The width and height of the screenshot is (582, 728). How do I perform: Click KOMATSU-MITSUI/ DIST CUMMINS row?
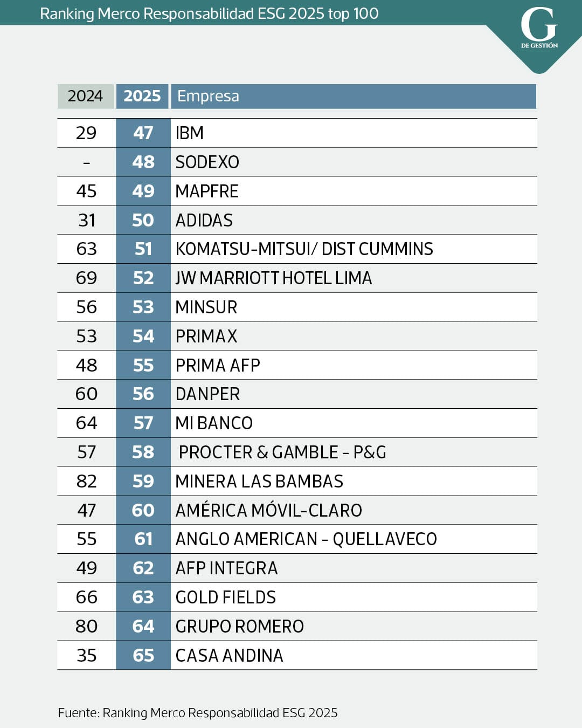point(304,249)
